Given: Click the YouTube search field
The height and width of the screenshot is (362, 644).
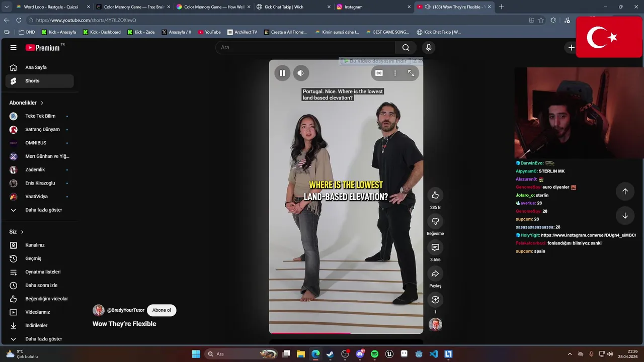Looking at the screenshot, I should 305,47.
